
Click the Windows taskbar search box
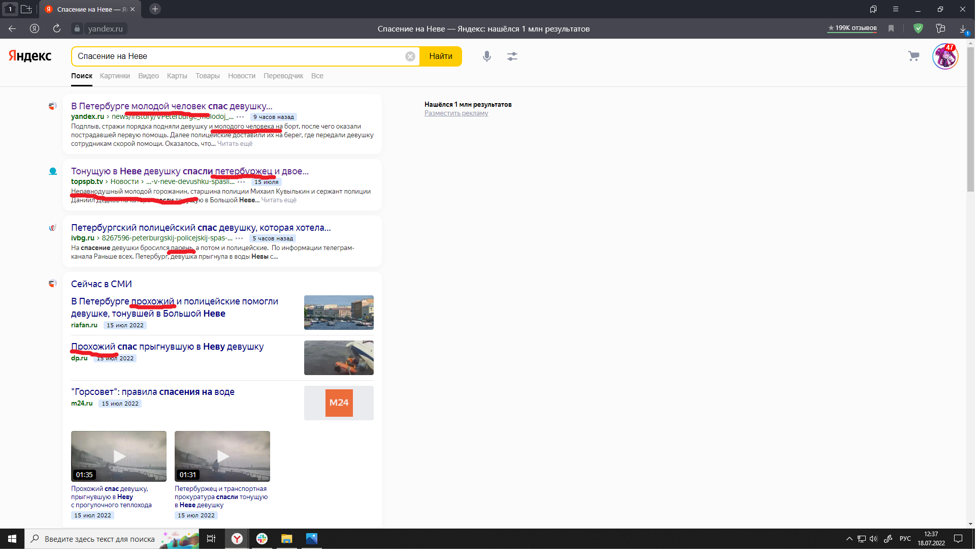coord(112,539)
